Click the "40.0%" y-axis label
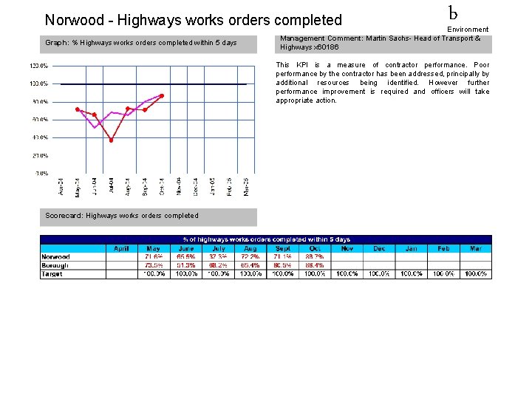The height and width of the screenshot is (399, 532). tap(41, 137)
